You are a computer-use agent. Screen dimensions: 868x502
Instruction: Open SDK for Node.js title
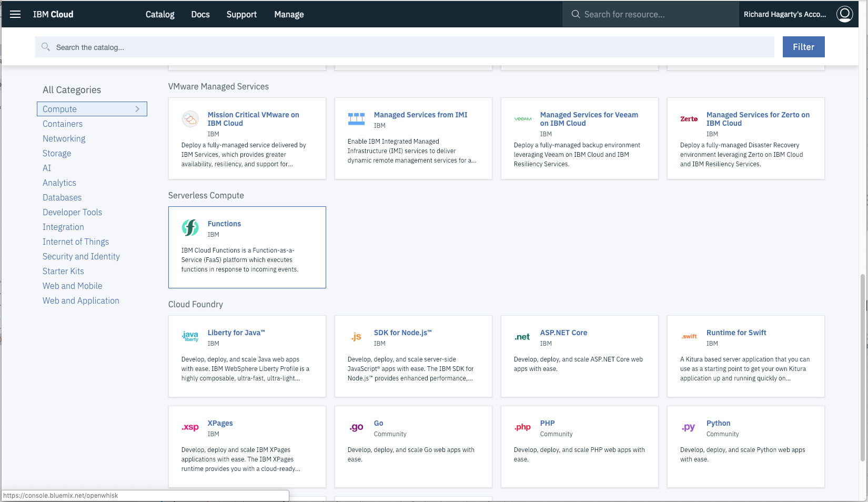click(402, 333)
